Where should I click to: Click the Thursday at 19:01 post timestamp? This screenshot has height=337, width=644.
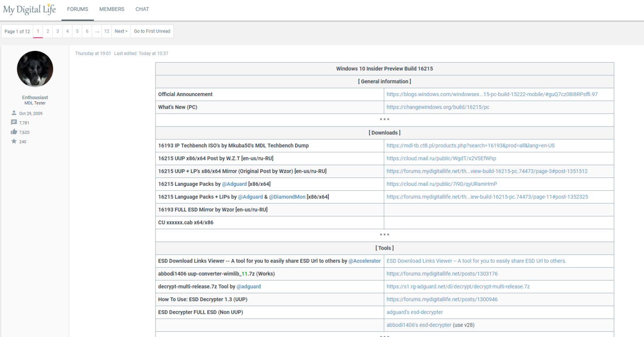pos(93,54)
